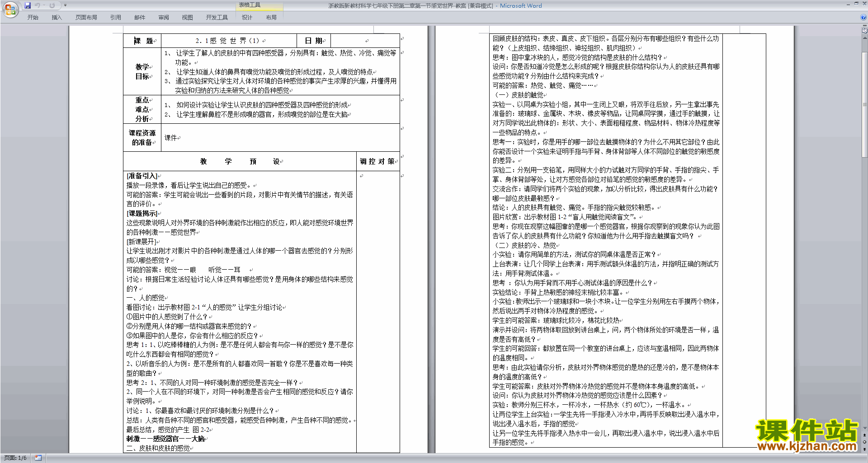Screen dimensions: 868x463
Task: Switch to 引用 ribbon tab
Action: click(x=115, y=18)
